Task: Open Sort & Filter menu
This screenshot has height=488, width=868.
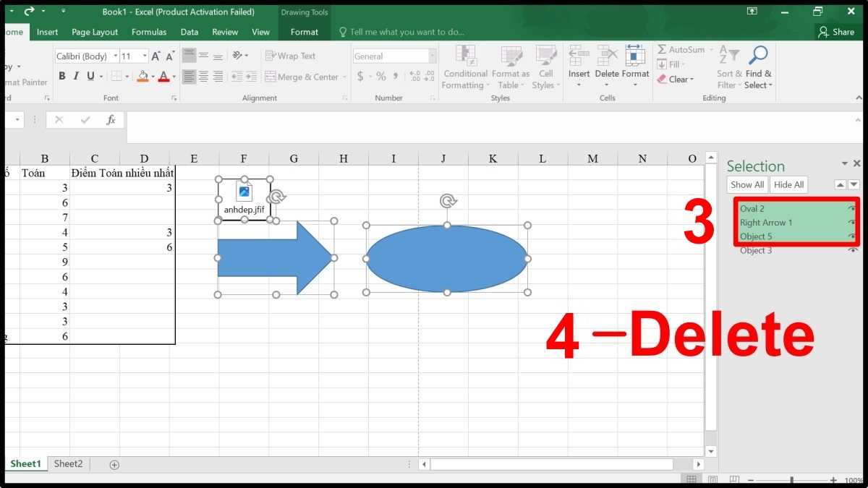Action: 729,67
